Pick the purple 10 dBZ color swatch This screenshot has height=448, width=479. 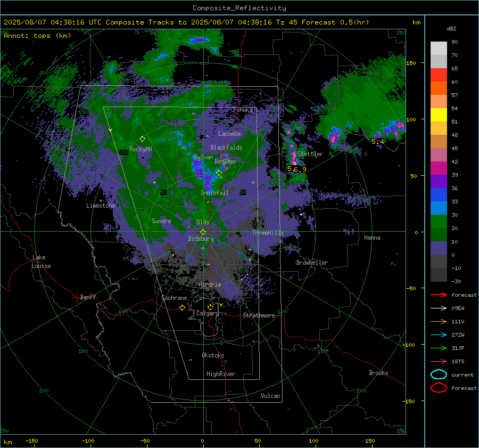(439, 248)
